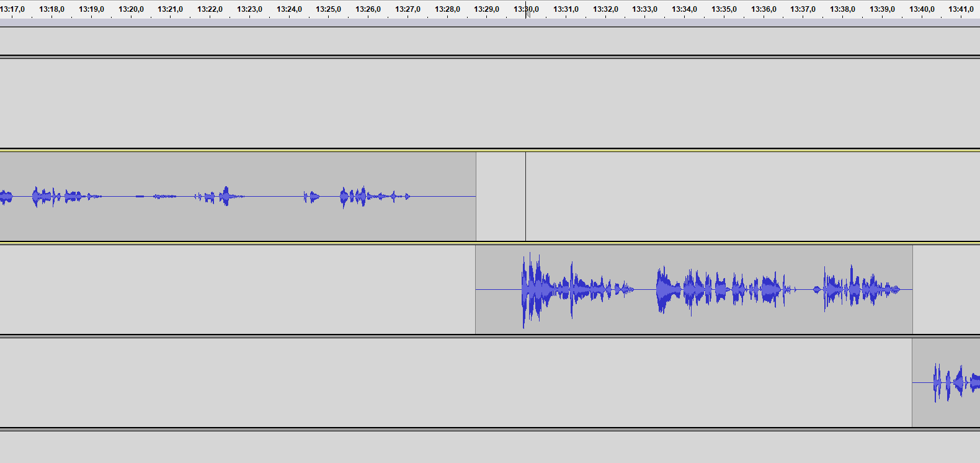Select the loud clip spanning 13:29 to 13:39
This screenshot has height=463, width=980.
point(694,289)
